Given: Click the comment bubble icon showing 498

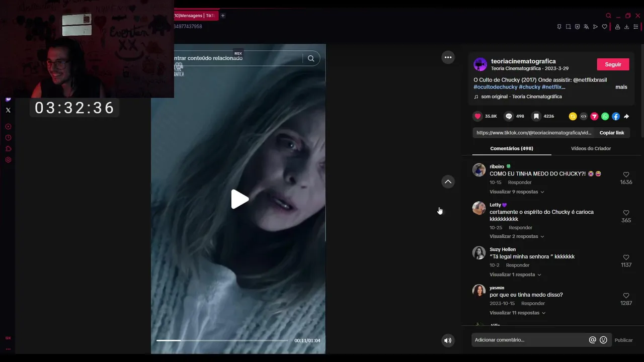Looking at the screenshot, I should [509, 116].
